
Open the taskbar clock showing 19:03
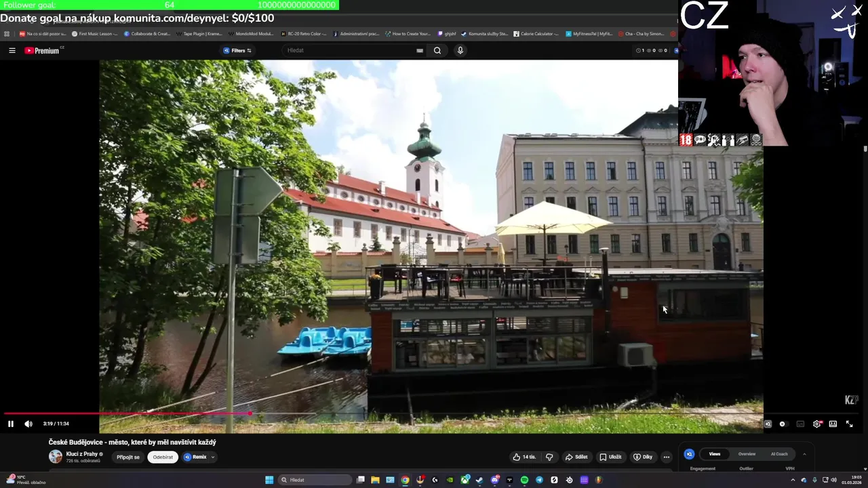pyautogui.click(x=852, y=480)
